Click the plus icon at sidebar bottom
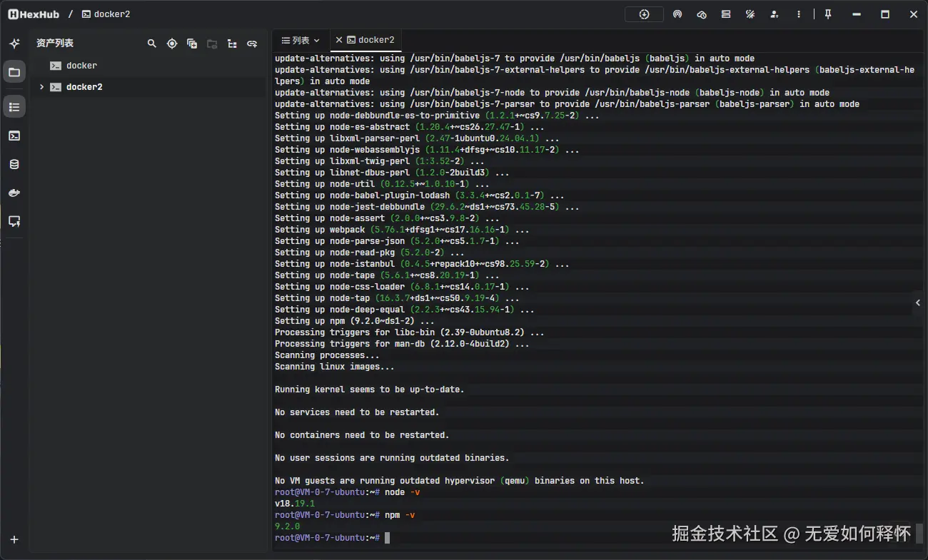This screenshot has width=928, height=560. [x=14, y=540]
